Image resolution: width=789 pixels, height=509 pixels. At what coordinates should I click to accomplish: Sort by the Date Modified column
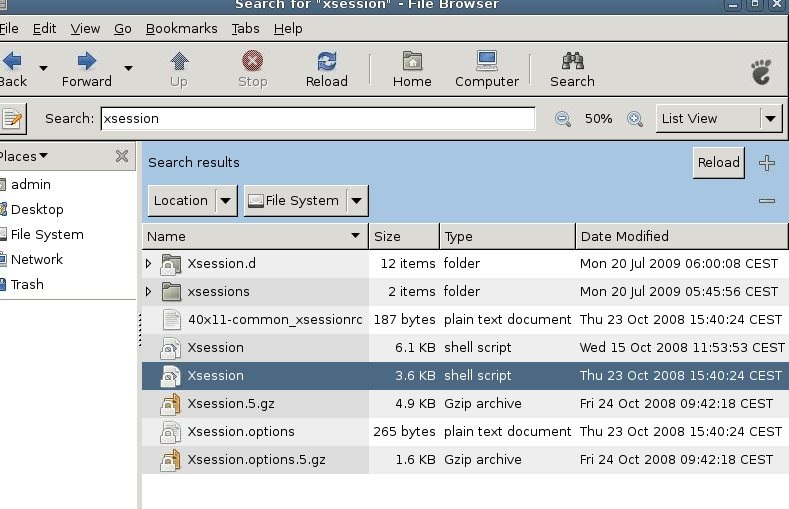point(680,237)
